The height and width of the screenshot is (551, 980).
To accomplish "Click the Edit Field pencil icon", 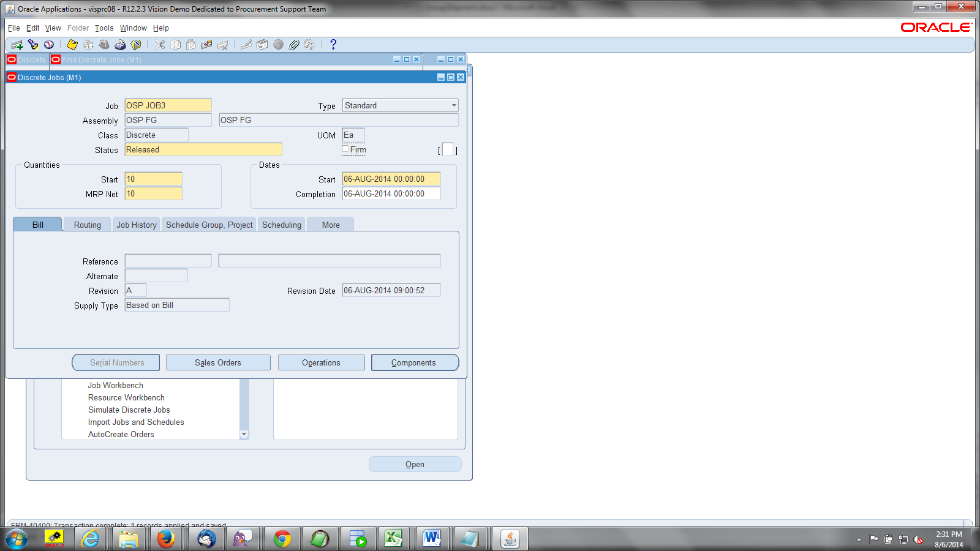I will point(246,45).
